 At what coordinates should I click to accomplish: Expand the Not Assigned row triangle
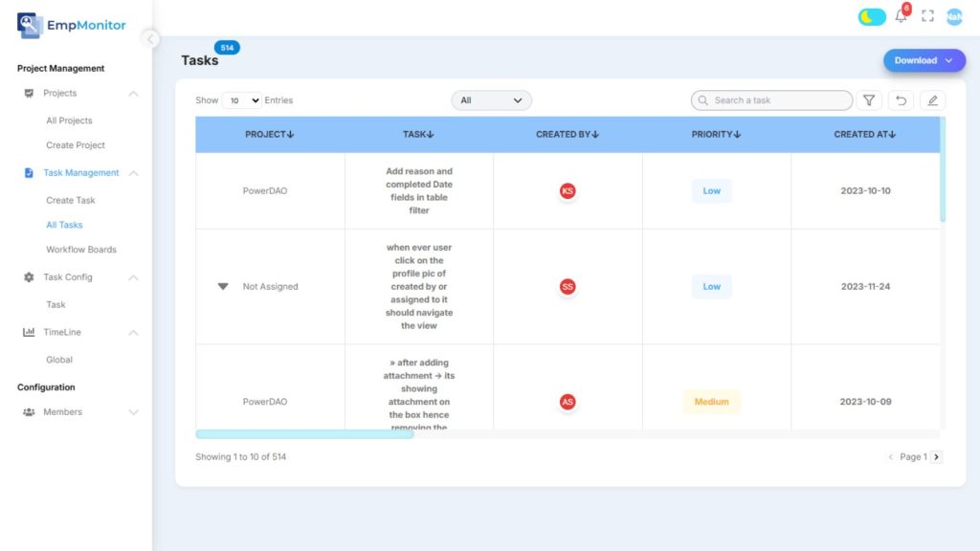[x=222, y=287]
